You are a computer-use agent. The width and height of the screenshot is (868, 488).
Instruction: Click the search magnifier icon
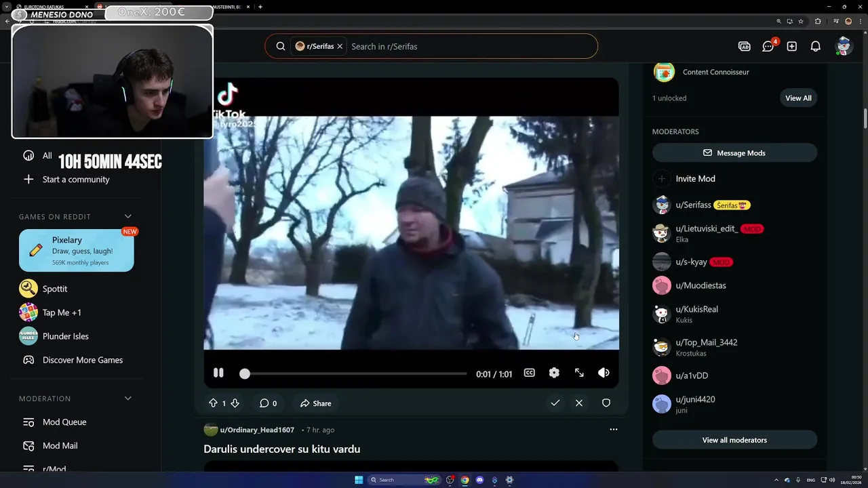click(280, 46)
